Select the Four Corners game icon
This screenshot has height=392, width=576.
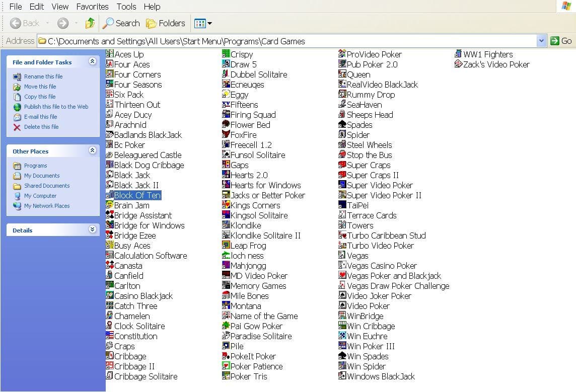[x=109, y=74]
